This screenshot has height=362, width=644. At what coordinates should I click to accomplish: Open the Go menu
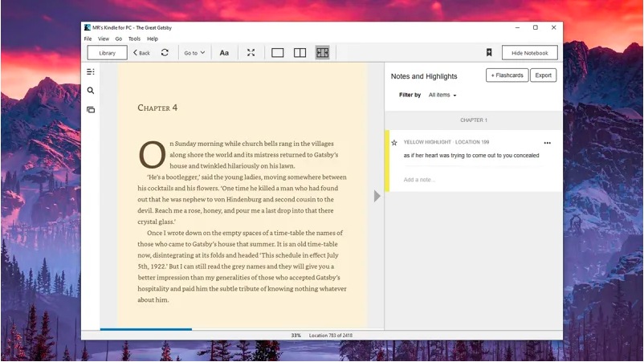pyautogui.click(x=119, y=39)
